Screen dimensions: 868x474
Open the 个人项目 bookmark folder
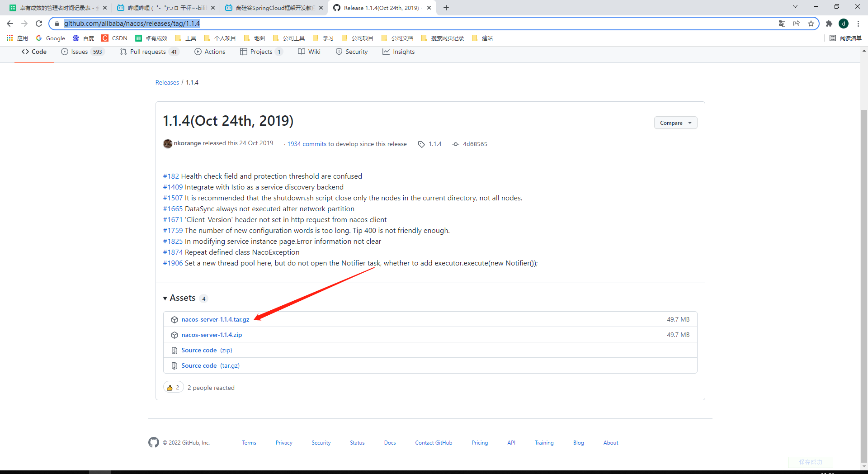click(x=220, y=38)
